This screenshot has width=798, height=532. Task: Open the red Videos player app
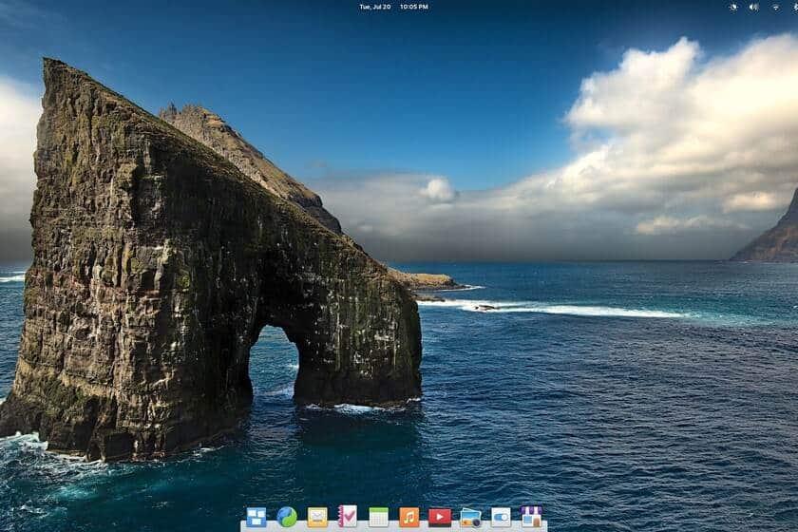coord(439,517)
